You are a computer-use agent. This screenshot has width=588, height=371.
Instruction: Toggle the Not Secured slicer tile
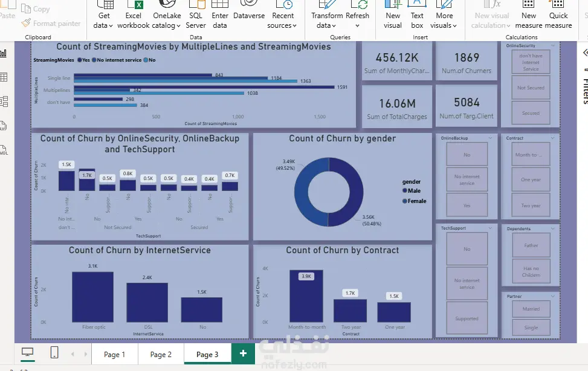531,88
